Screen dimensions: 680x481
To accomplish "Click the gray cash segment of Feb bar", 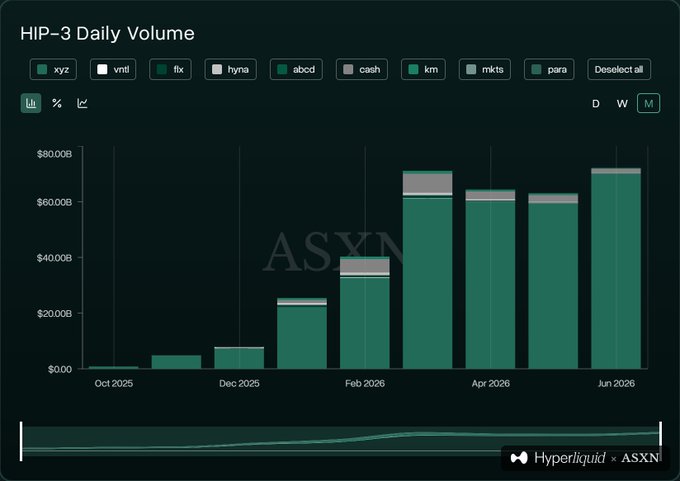I will point(365,266).
